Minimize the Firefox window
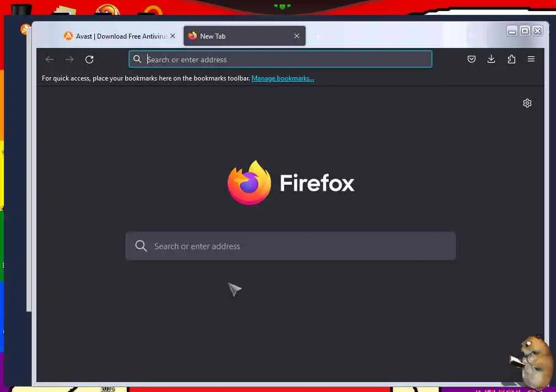The height and width of the screenshot is (392, 556). pos(512,31)
